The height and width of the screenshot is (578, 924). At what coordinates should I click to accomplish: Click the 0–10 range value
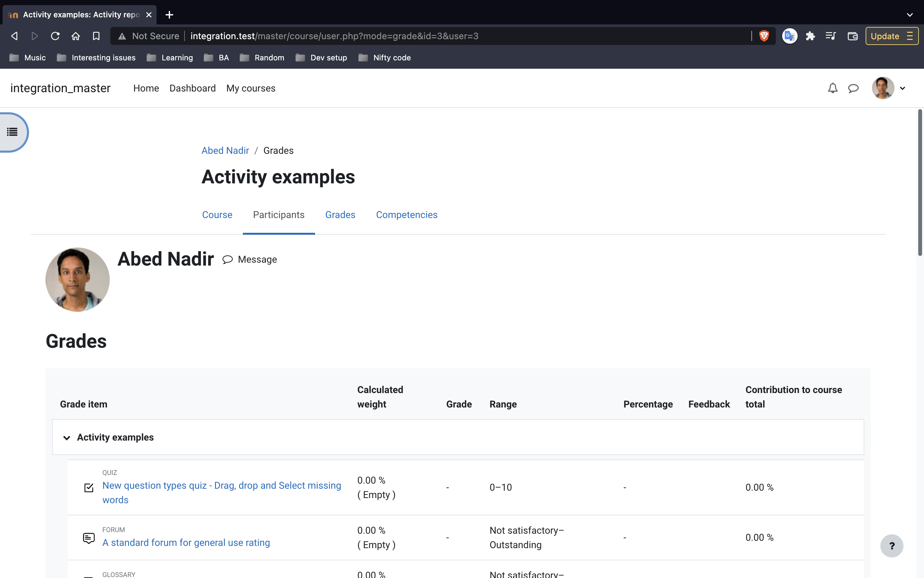pos(501,488)
